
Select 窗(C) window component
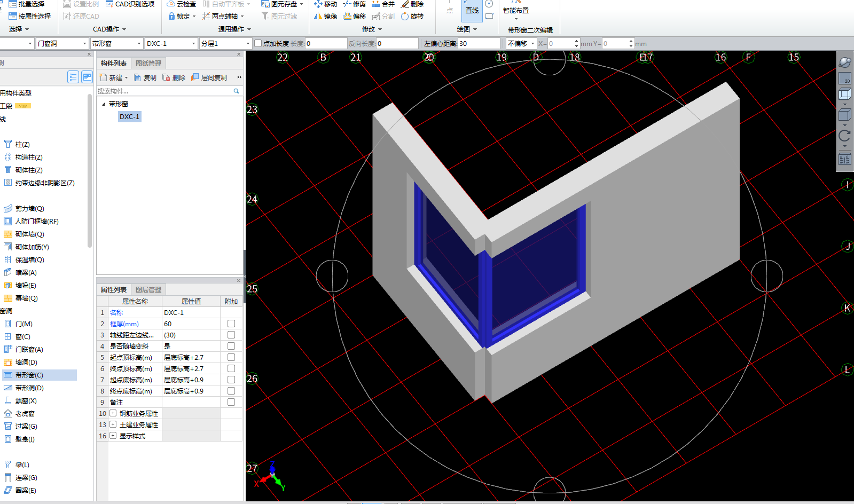point(23,336)
